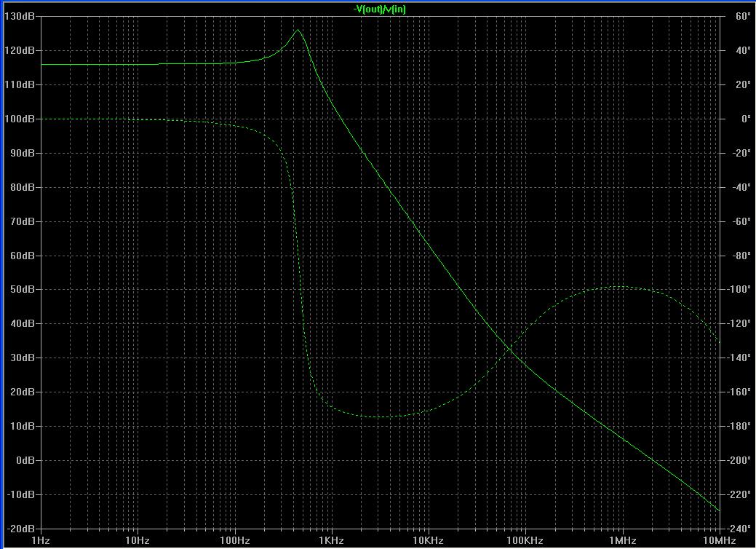Click the -160° phase axis label

click(x=739, y=392)
